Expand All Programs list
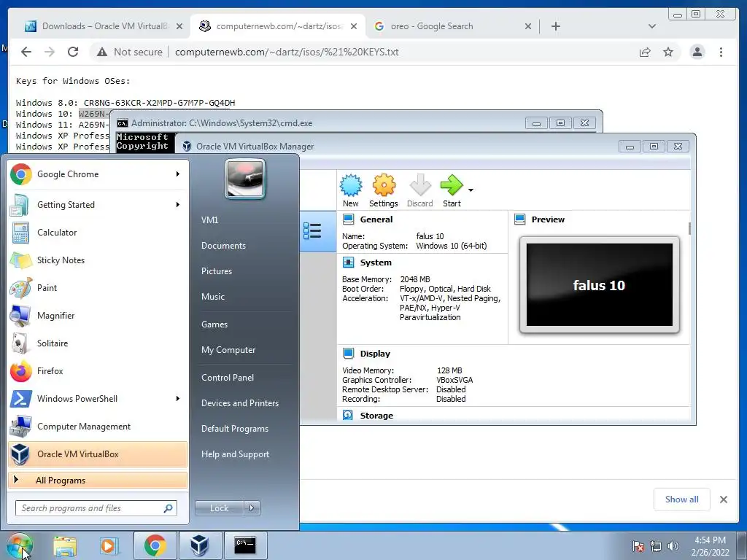747x560 pixels. coord(98,480)
